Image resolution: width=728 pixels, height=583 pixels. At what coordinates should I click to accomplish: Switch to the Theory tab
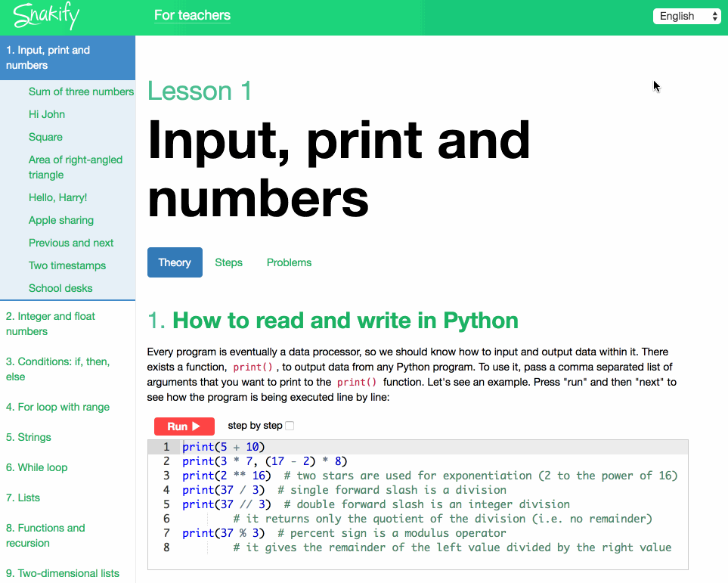[175, 262]
